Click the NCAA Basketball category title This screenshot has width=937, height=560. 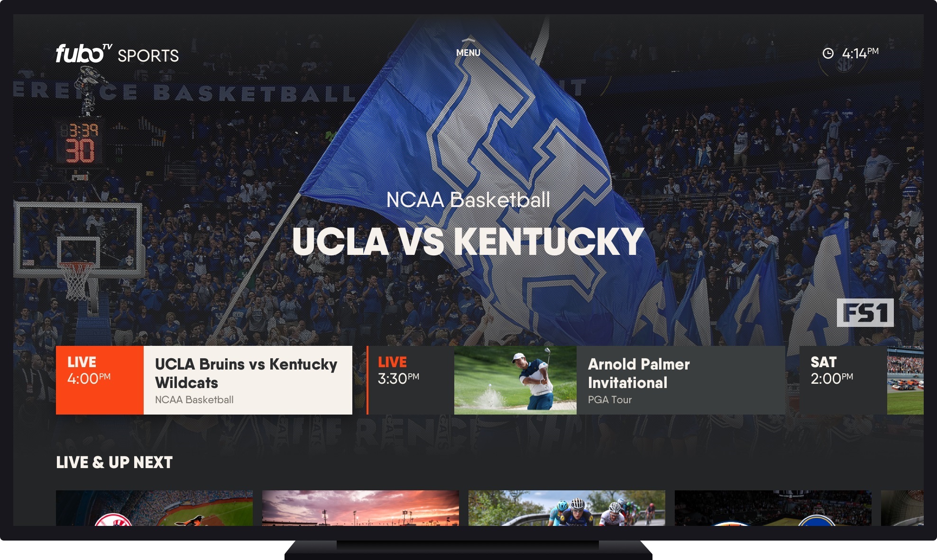tap(468, 199)
